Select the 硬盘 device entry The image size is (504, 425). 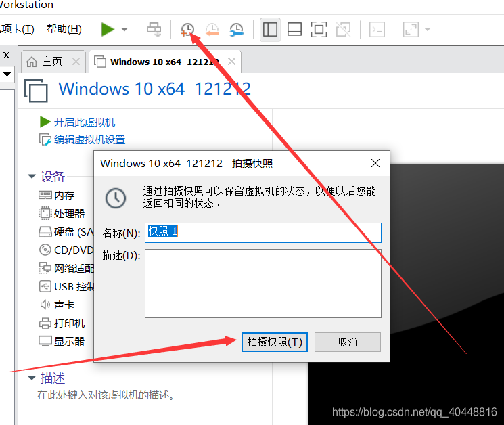[66, 232]
